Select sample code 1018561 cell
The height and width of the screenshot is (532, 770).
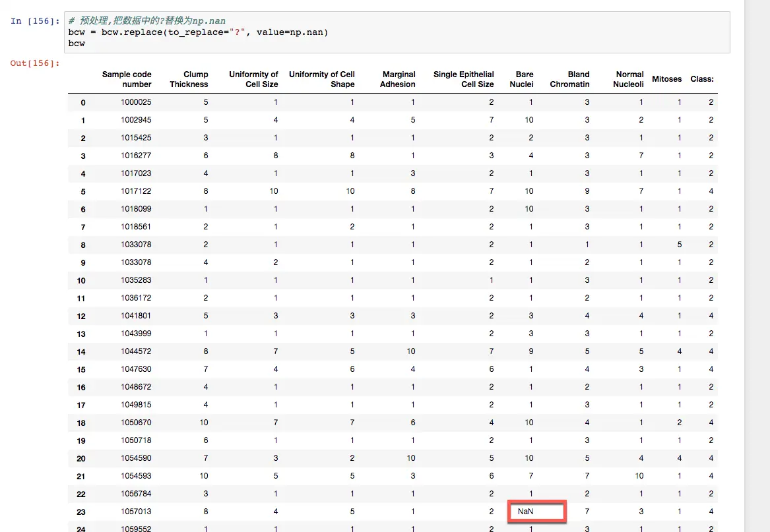(136, 227)
